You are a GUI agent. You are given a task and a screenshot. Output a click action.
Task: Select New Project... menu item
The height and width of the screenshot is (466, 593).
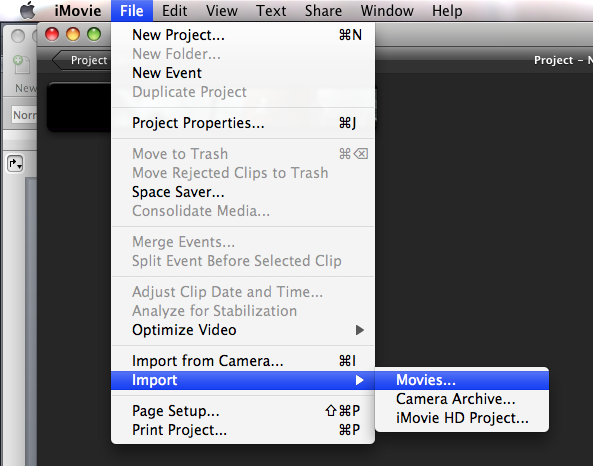pyautogui.click(x=243, y=35)
